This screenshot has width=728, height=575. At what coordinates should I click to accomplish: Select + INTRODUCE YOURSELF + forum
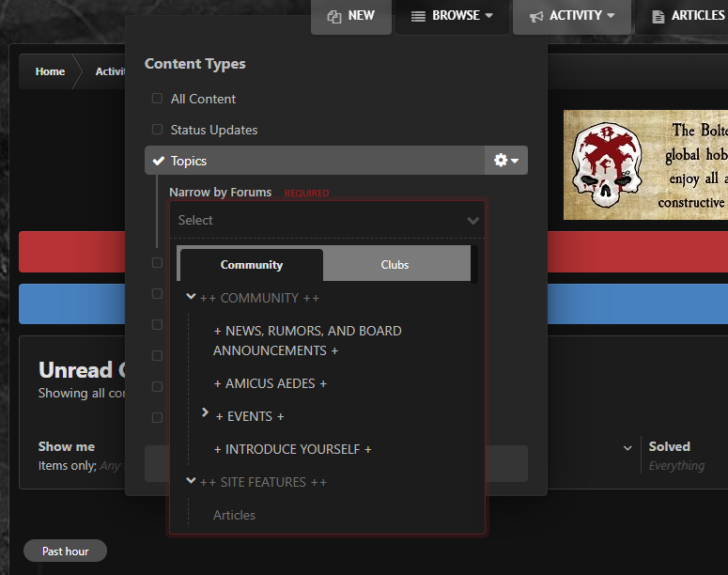click(292, 450)
